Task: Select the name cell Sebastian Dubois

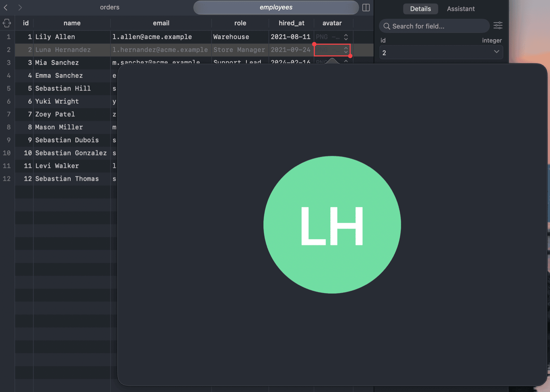Action: (72, 140)
